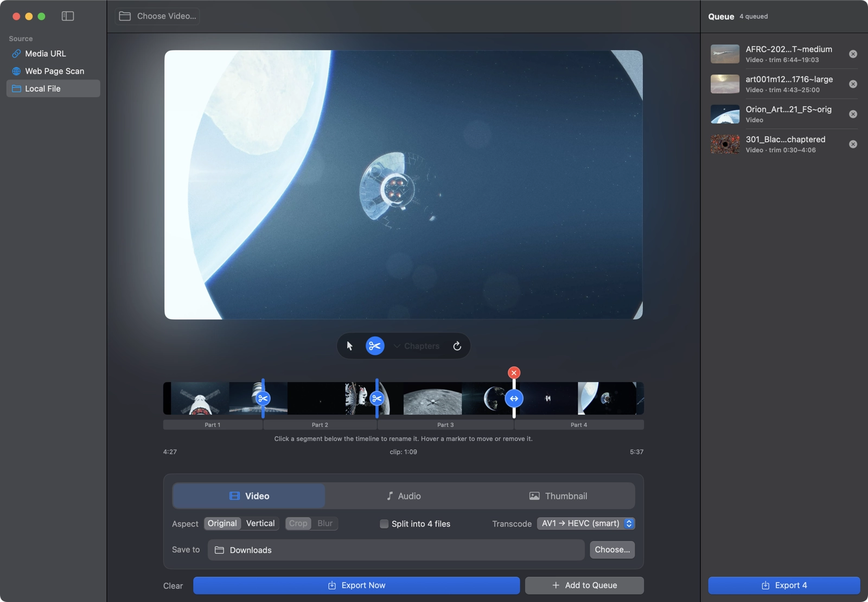Image resolution: width=868 pixels, height=602 pixels.
Task: Open the Transcode AV1 to HEVC dropdown
Action: 586,523
